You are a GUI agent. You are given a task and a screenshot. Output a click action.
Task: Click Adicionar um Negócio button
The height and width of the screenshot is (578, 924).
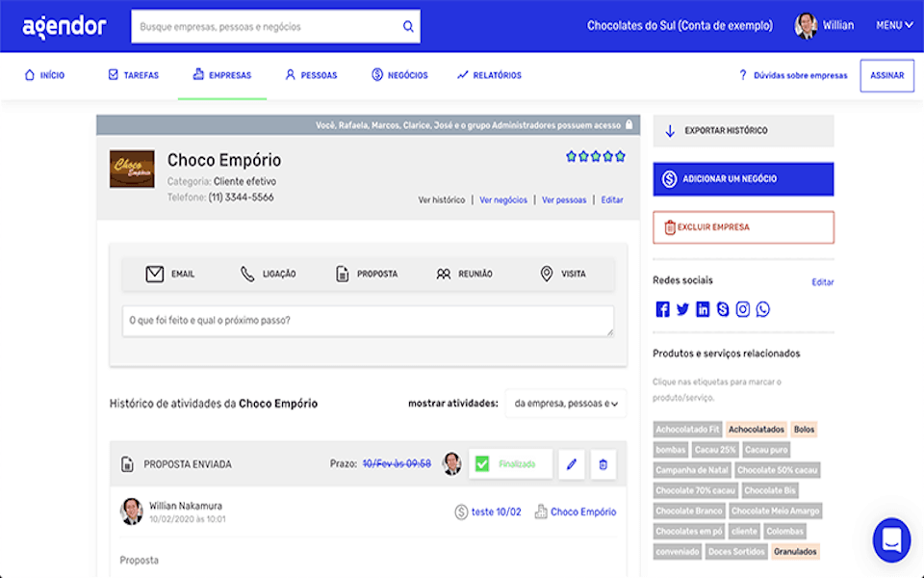[x=743, y=179]
